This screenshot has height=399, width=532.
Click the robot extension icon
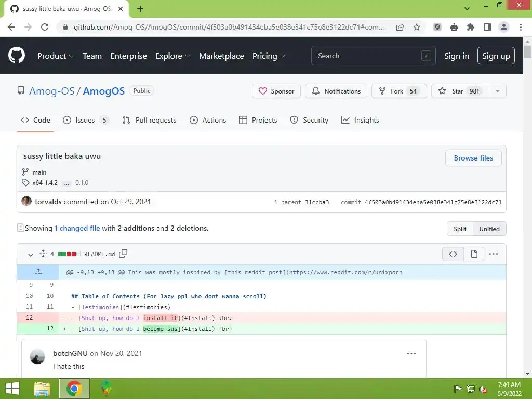pos(454,27)
